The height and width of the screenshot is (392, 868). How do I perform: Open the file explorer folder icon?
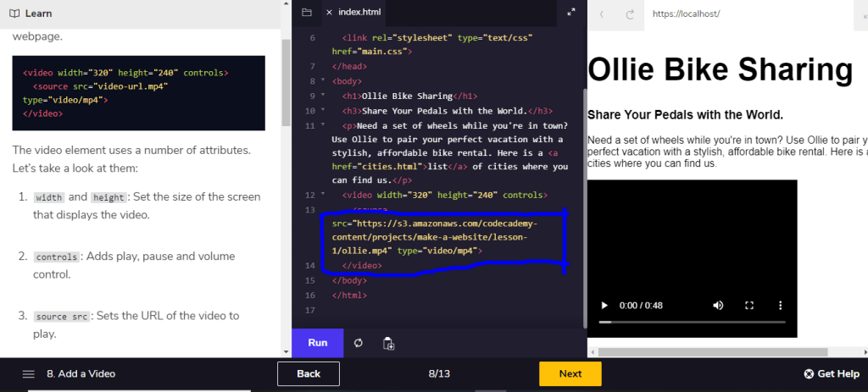[x=306, y=12]
